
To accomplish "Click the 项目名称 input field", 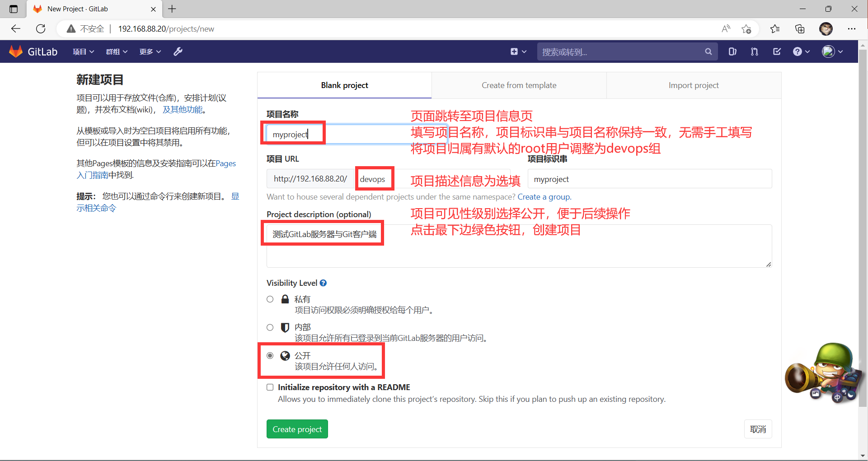I will click(x=357, y=134).
